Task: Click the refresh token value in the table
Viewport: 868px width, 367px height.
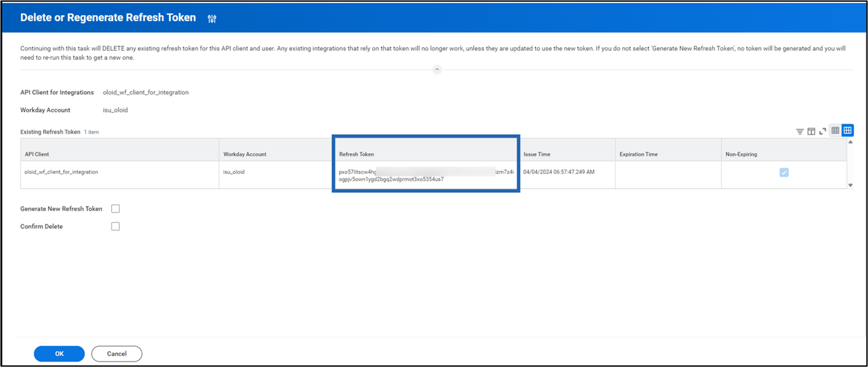Action: pyautogui.click(x=426, y=176)
